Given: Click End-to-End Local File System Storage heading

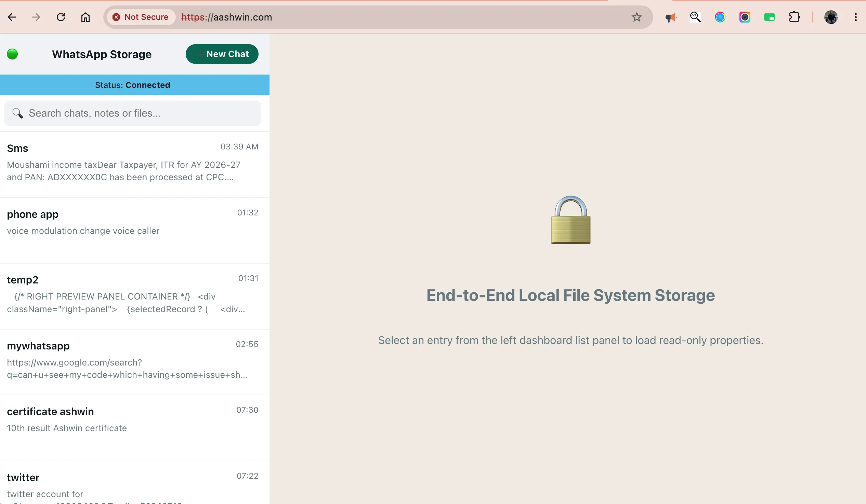Looking at the screenshot, I should click(570, 295).
